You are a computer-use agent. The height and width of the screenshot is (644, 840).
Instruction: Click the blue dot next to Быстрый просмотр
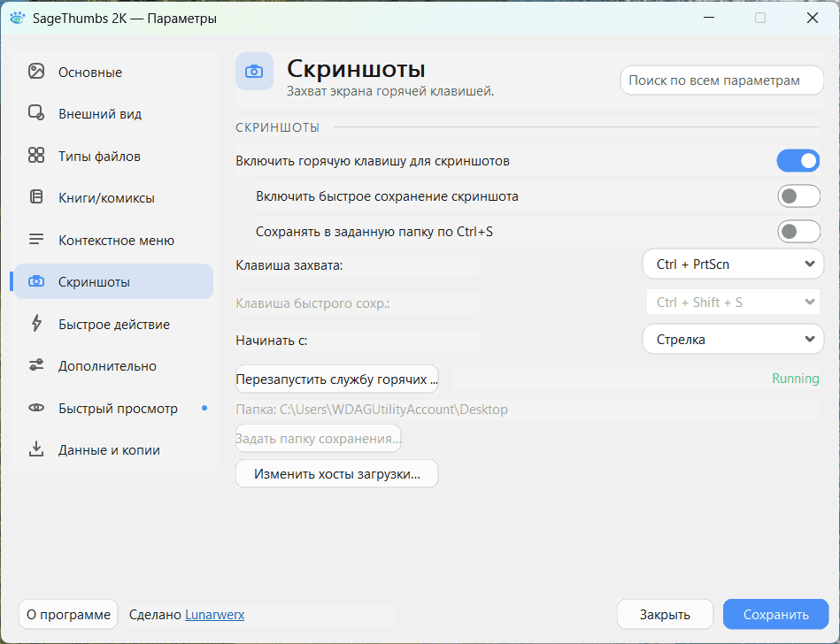click(x=204, y=408)
